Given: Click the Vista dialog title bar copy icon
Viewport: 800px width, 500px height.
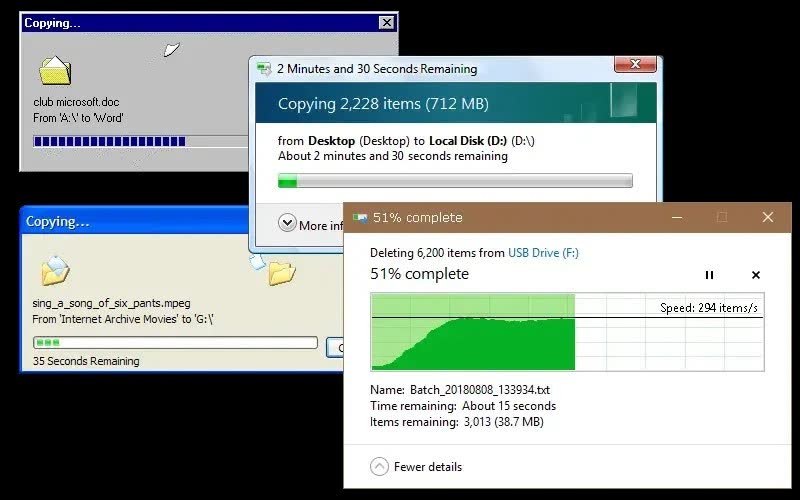Looking at the screenshot, I should 264,69.
